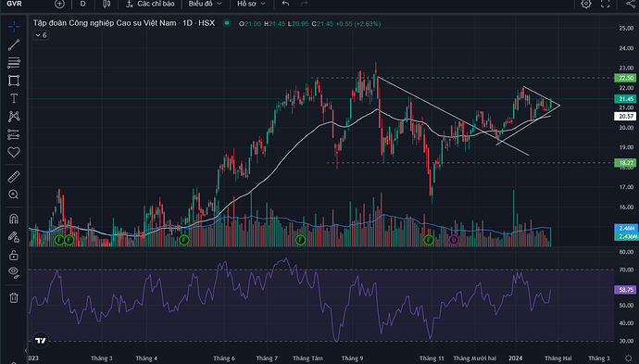
Task: Redo the last undone action
Action: coord(304,4)
